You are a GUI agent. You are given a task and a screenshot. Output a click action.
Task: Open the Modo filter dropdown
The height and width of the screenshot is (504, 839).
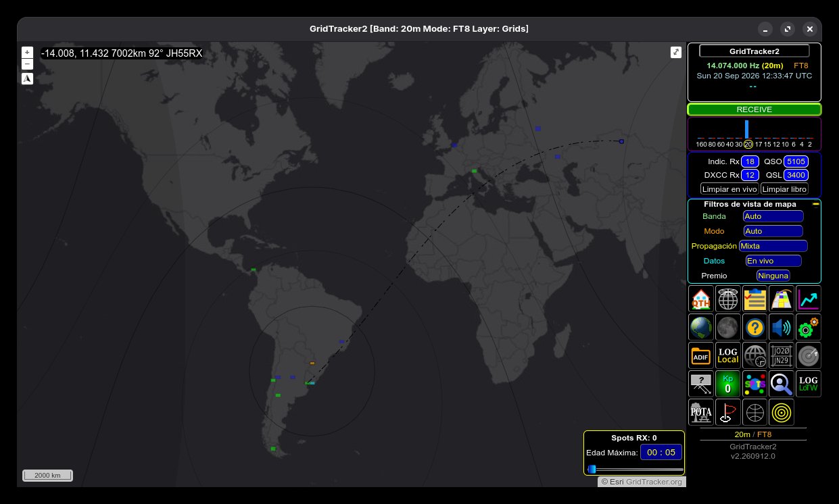click(x=773, y=231)
